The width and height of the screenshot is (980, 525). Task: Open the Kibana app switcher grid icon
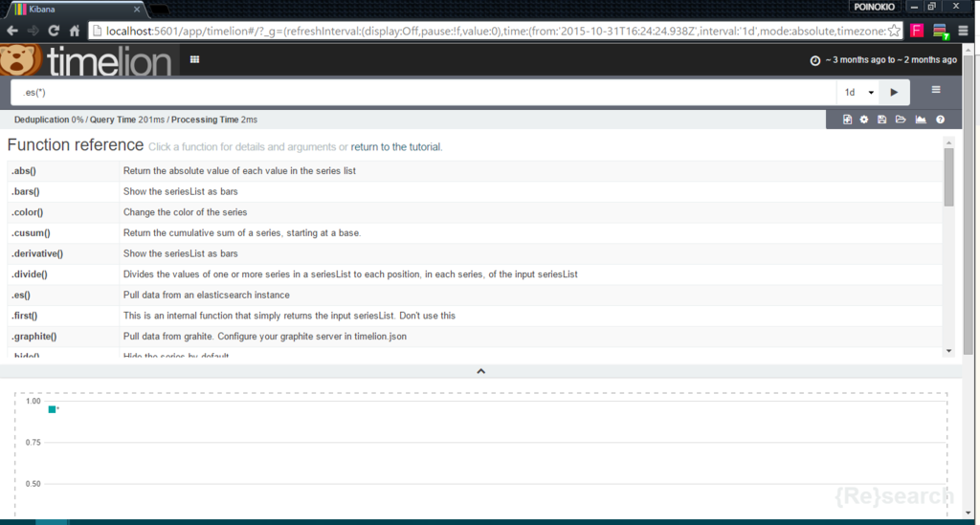pyautogui.click(x=194, y=60)
